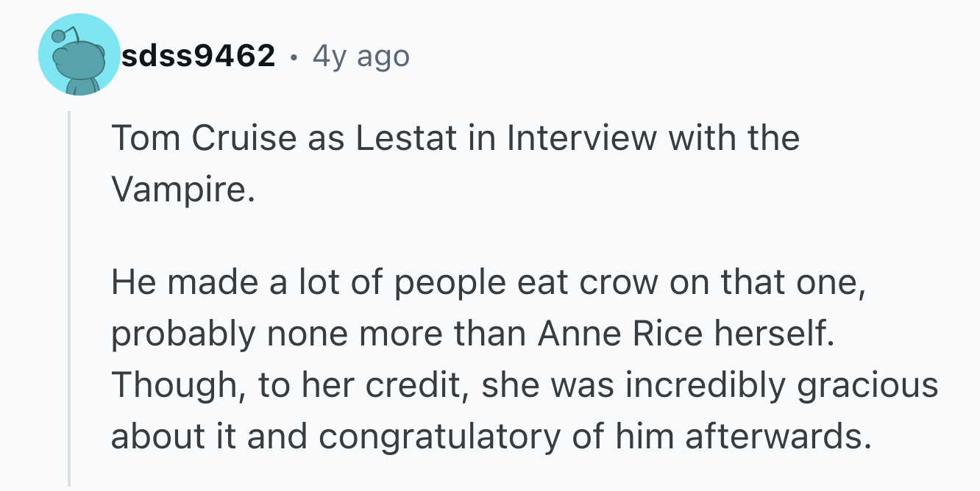Click the name "Anne Rice" in the comment
Viewport: 980px width, 491px height.
[x=619, y=333]
